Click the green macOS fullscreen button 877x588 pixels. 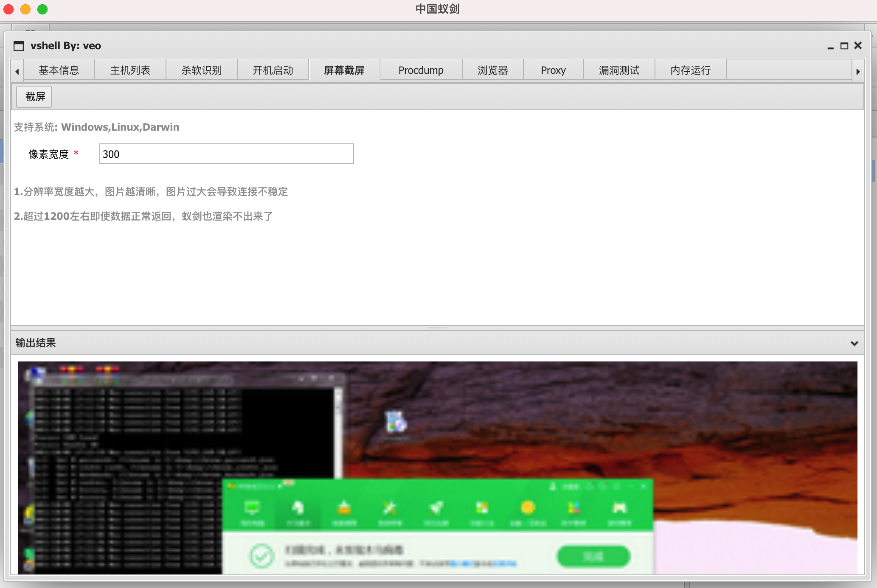click(x=42, y=9)
